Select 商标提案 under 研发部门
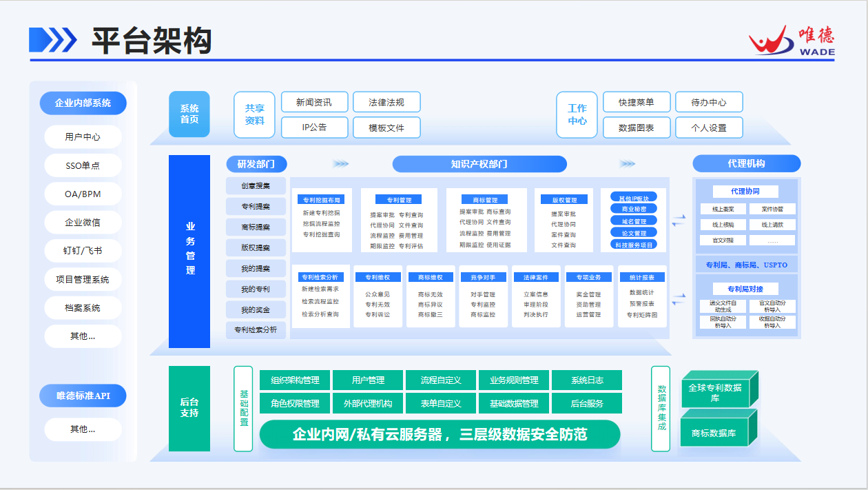Image resolution: width=868 pixels, height=490 pixels. click(x=256, y=227)
